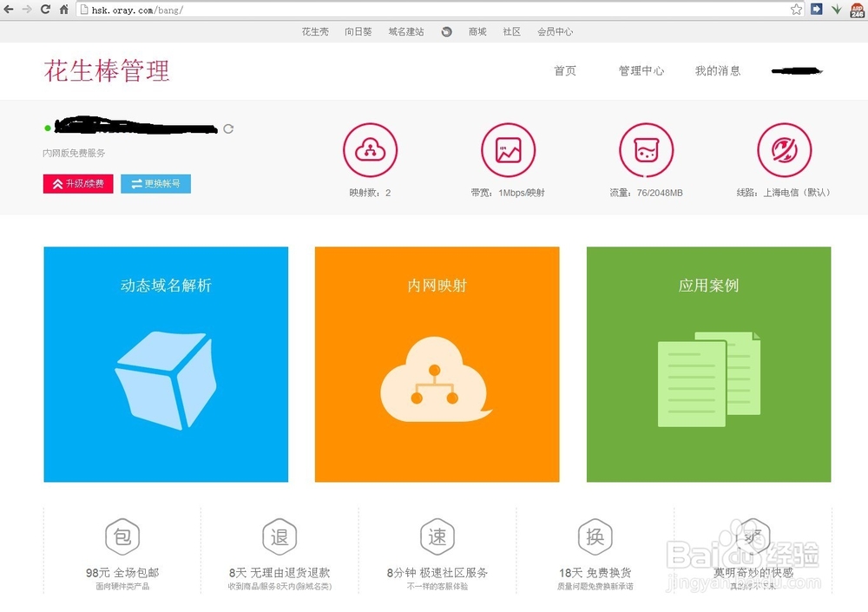Click the 线路：上海电信（默认） label

(784, 193)
